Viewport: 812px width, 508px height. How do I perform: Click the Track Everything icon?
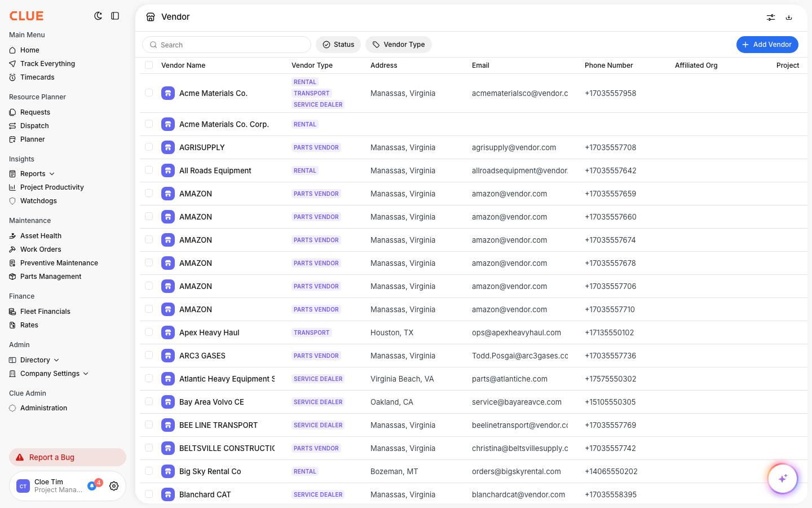tap(12, 64)
